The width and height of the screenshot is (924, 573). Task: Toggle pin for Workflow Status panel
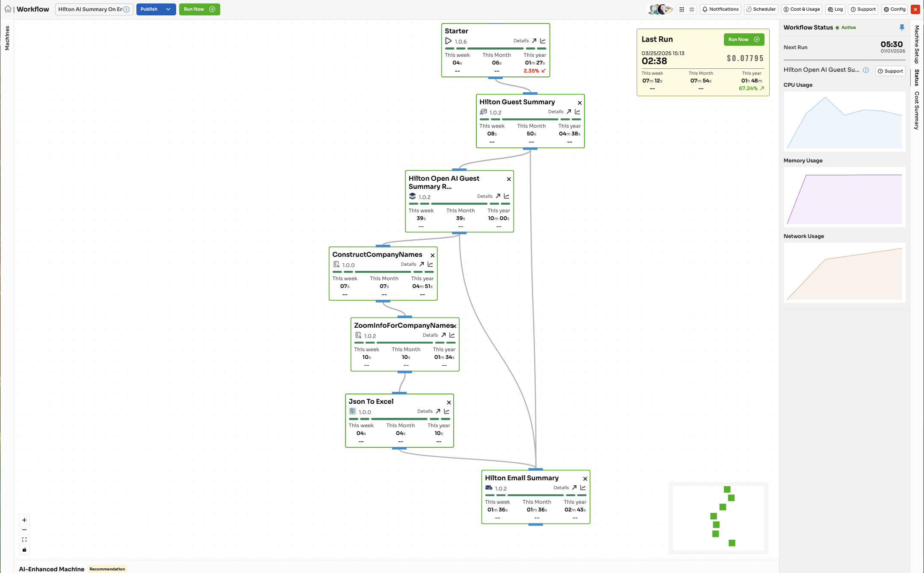902,27
